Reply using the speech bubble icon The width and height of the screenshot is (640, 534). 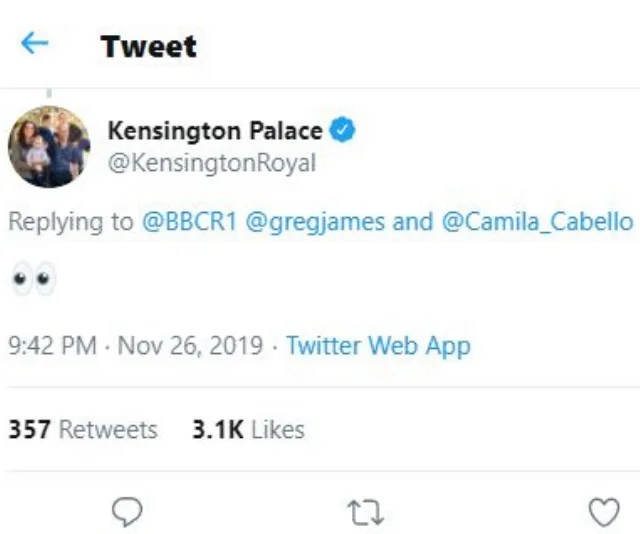click(x=126, y=512)
